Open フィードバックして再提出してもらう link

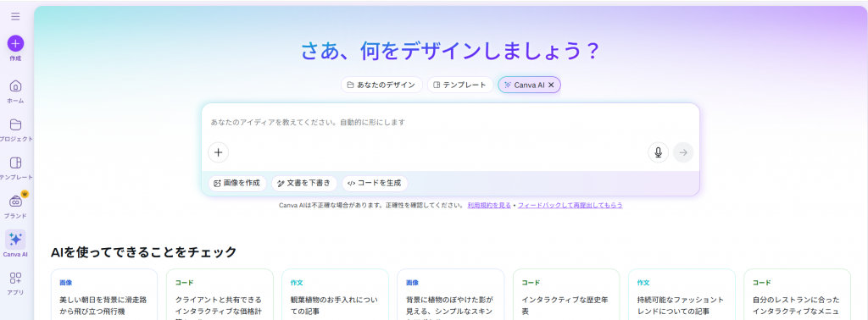click(x=570, y=205)
